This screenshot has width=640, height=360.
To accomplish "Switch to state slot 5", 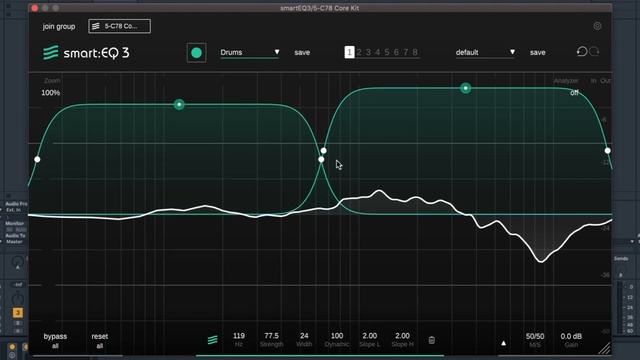I will pyautogui.click(x=387, y=52).
